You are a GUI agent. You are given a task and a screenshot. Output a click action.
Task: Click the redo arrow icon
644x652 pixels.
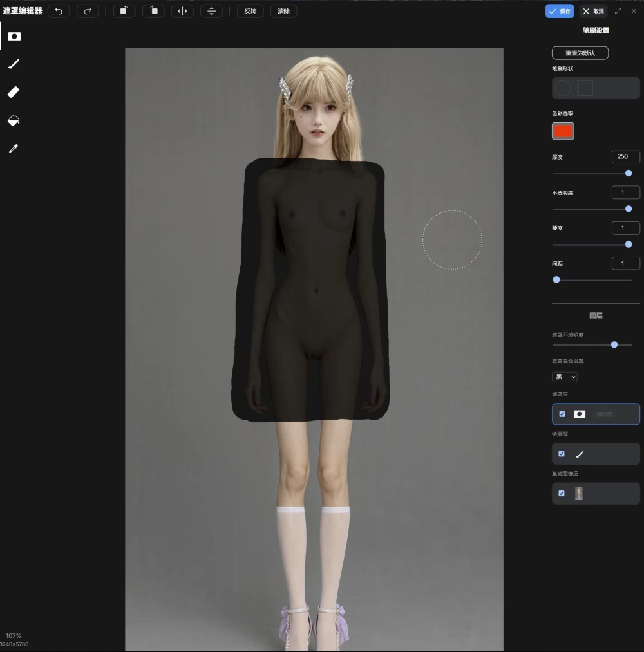(88, 11)
